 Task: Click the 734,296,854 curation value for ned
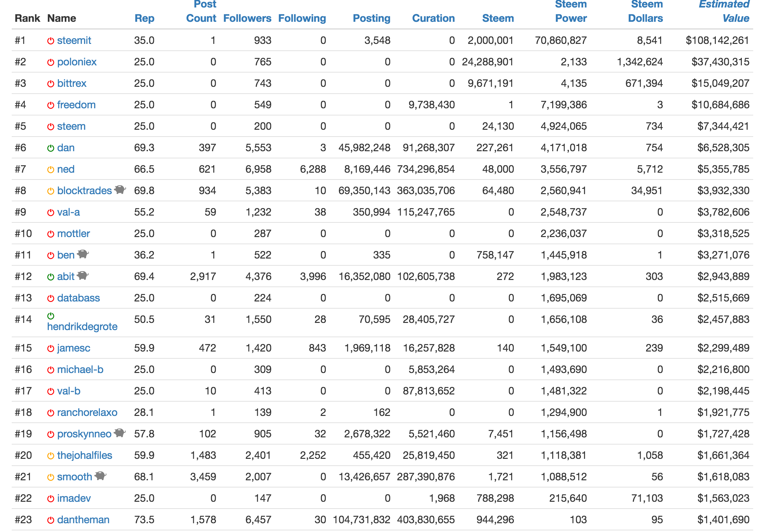point(426,169)
